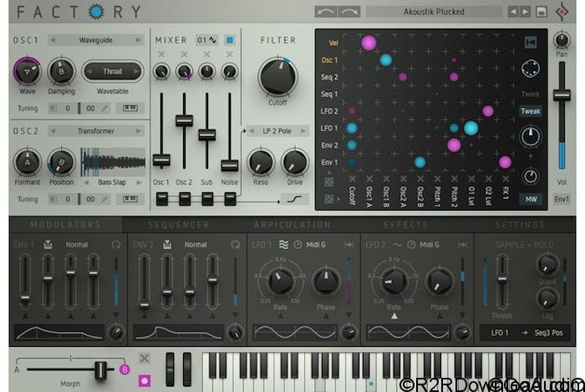This screenshot has width=585, height=392.
Task: Toggle the blue square button in MIXER header
Action: tap(230, 40)
